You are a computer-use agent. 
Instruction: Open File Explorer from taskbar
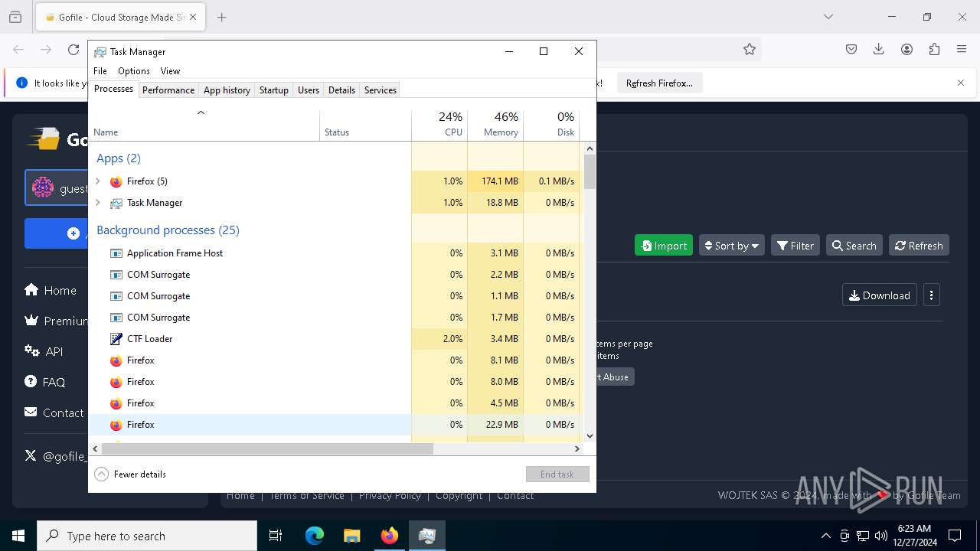tap(352, 536)
